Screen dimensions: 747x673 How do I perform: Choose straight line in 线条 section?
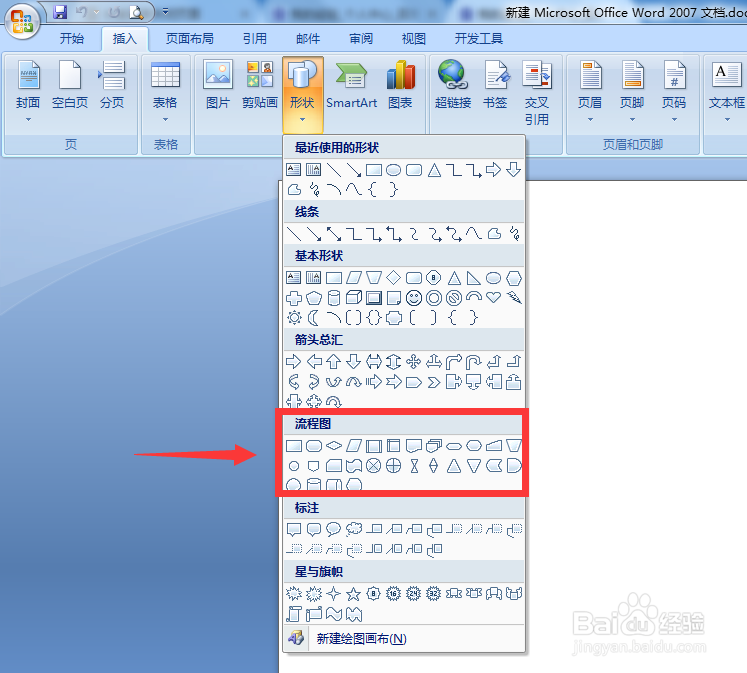pos(294,234)
